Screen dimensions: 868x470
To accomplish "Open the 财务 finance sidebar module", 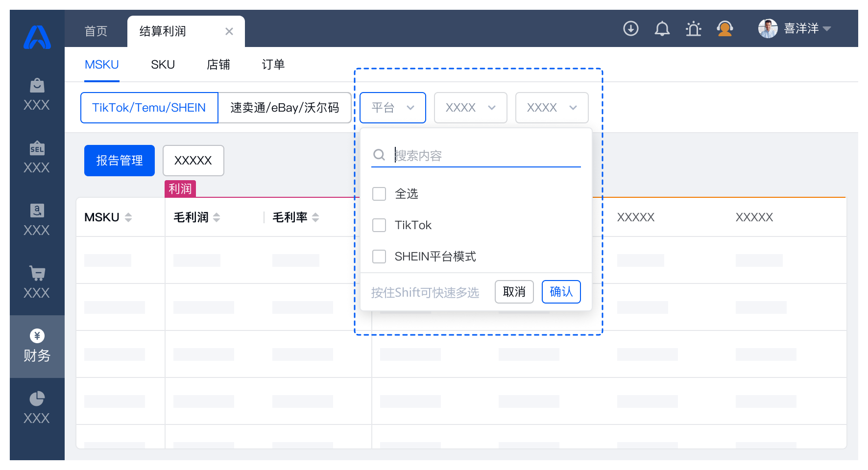I will (37, 347).
